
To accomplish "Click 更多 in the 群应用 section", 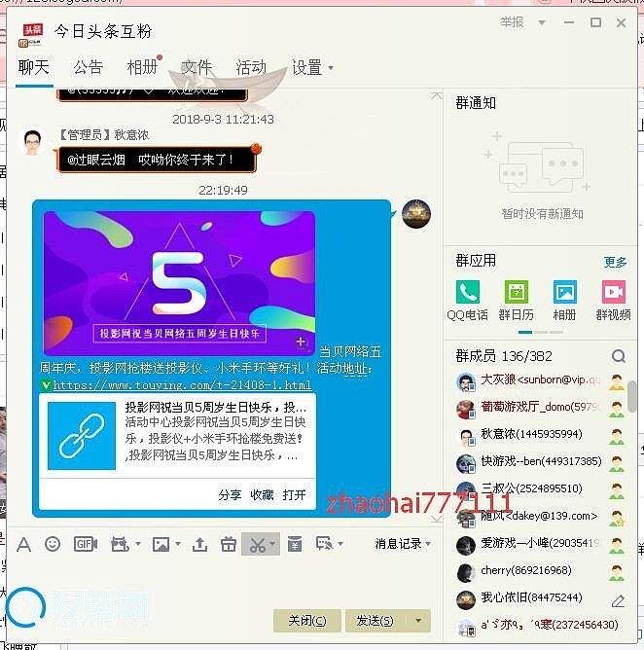I will [616, 262].
